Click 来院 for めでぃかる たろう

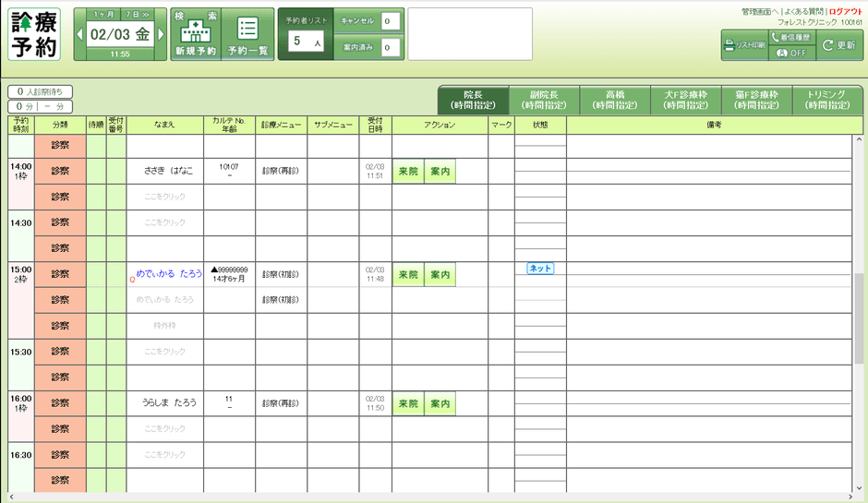coord(408,274)
